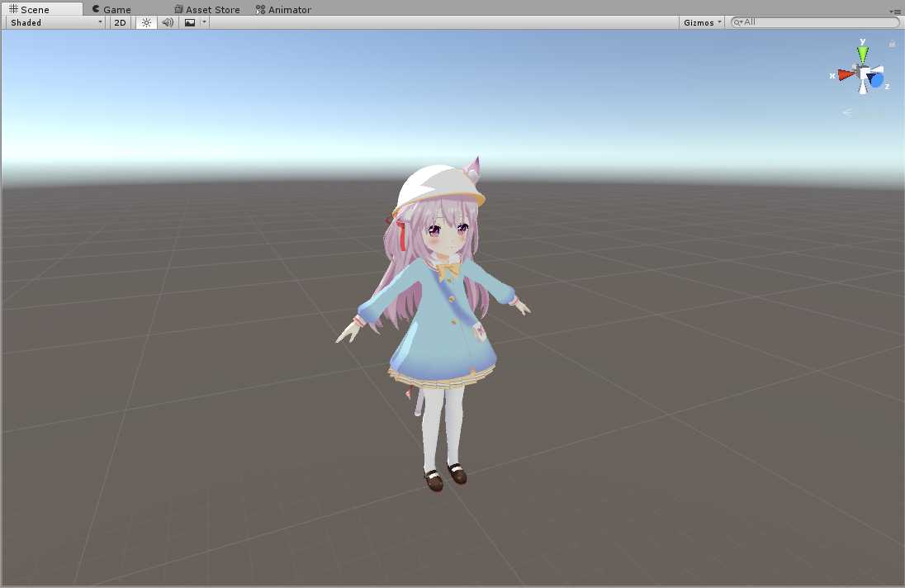Screen dimensions: 905x588
Task: Switch to the Animator tab
Action: tap(283, 9)
